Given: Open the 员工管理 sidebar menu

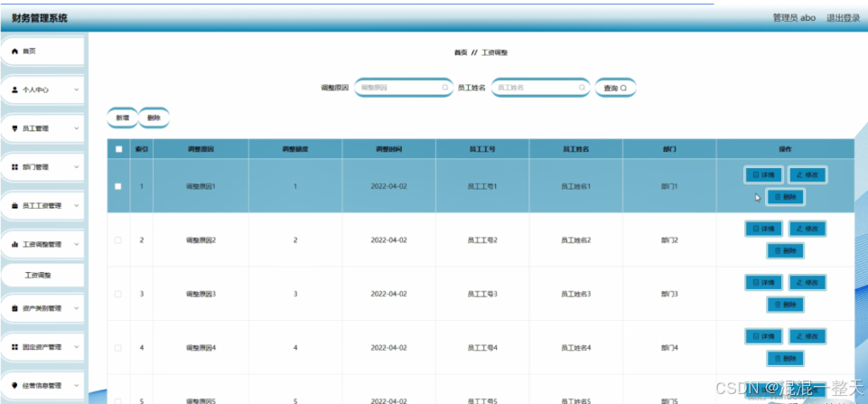Looking at the screenshot, I should [42, 128].
